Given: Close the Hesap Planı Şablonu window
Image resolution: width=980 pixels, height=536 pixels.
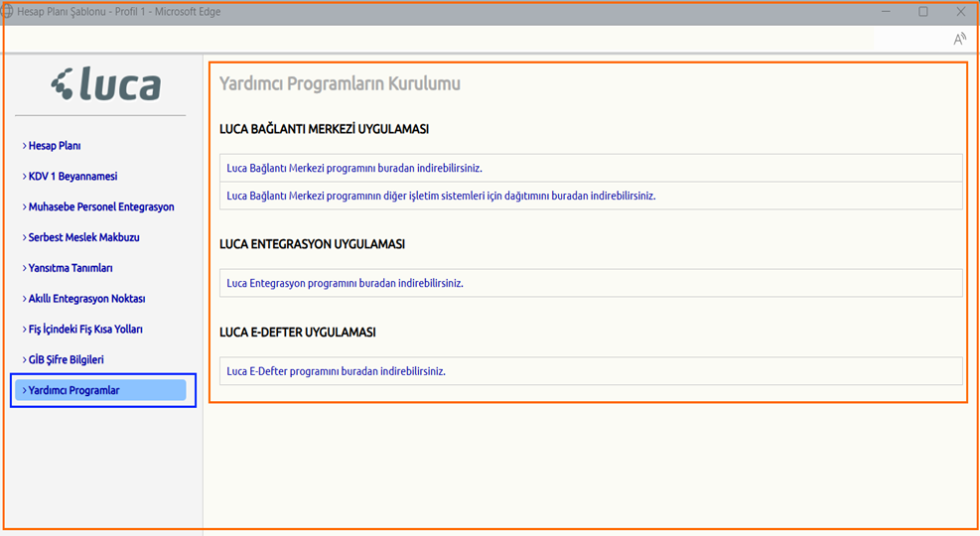Looking at the screenshot, I should pos(960,11).
